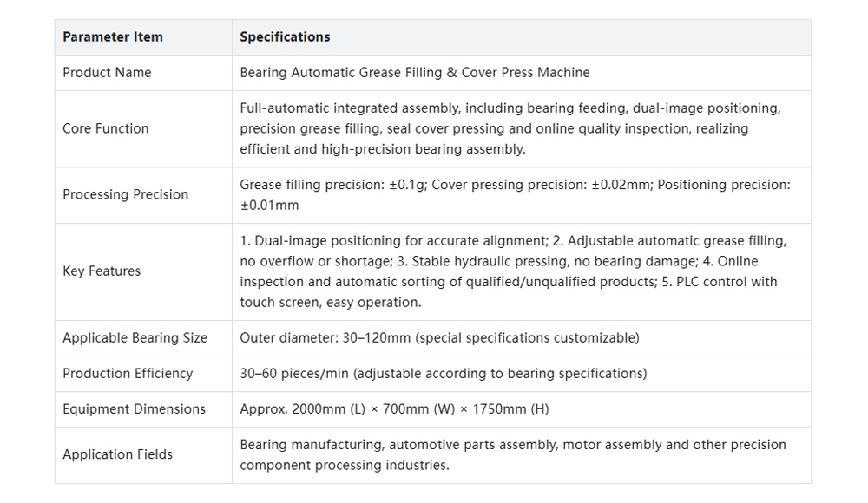868x503 pixels.
Task: Click the 30–60 pieces/min value
Action: (x=294, y=374)
